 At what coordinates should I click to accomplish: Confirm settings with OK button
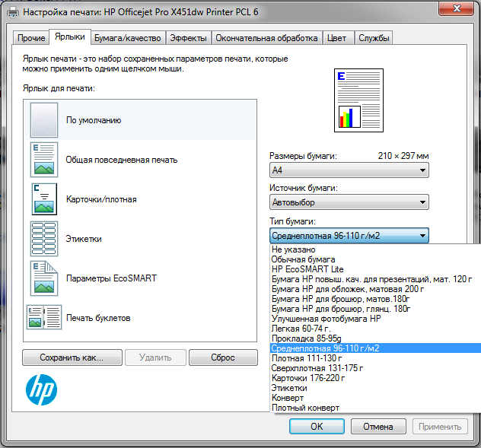click(x=317, y=427)
